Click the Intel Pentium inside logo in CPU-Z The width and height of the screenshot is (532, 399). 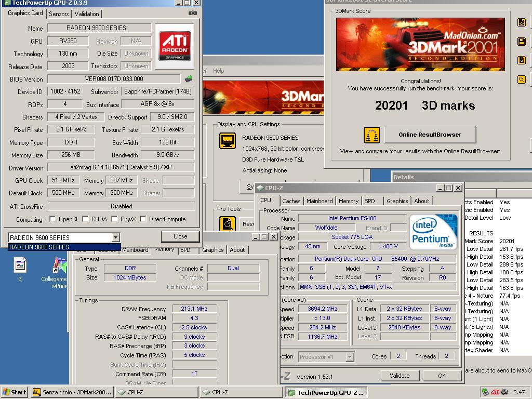[433, 232]
